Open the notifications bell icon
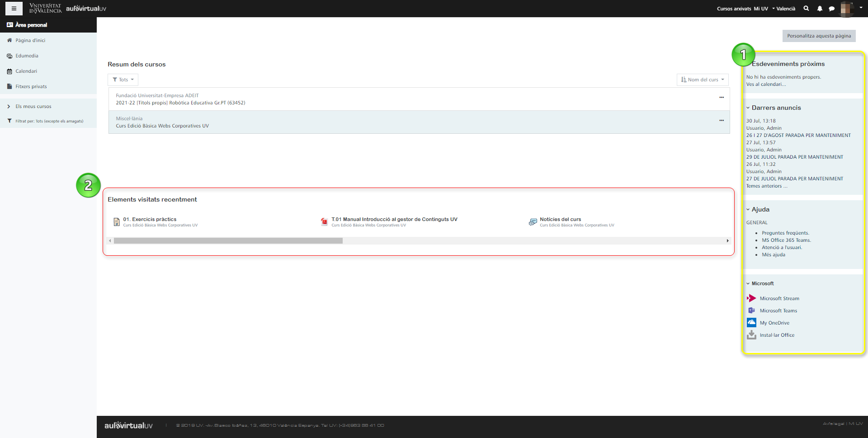The image size is (868, 438). coord(820,9)
